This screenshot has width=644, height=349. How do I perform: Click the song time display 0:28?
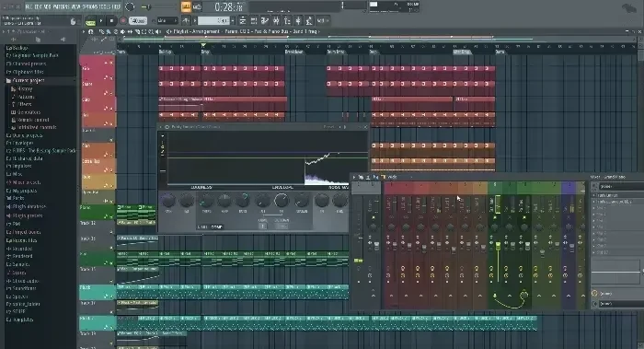click(228, 7)
